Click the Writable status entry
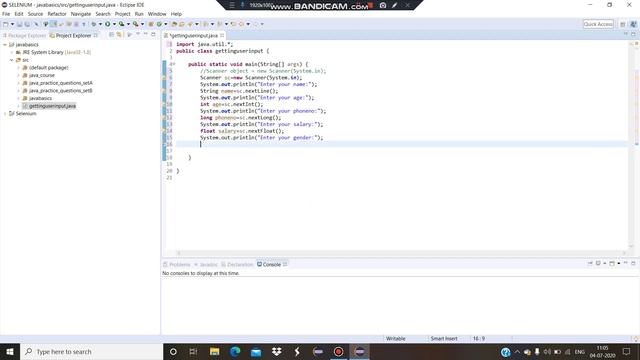The height and width of the screenshot is (360, 640). coord(396,339)
